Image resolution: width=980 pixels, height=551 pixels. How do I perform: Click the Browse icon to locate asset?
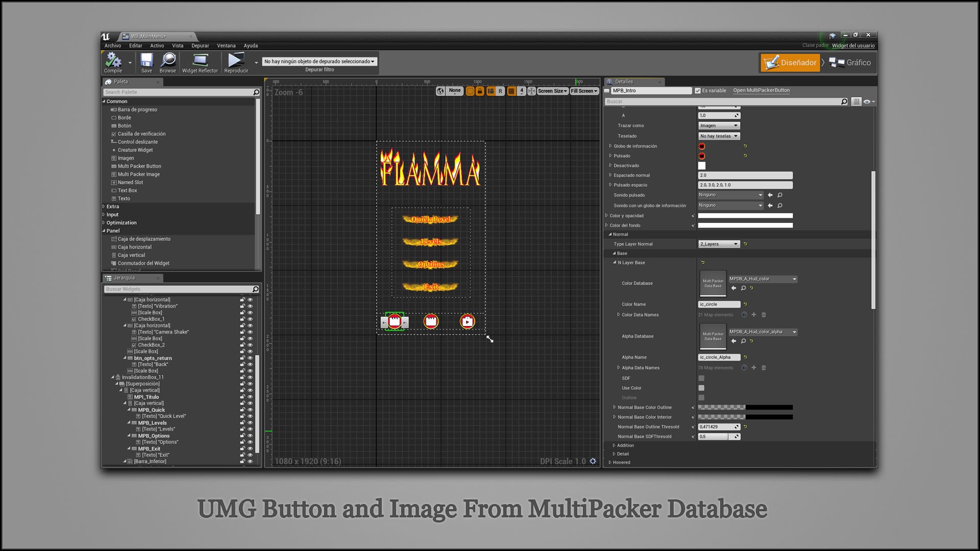(x=168, y=61)
